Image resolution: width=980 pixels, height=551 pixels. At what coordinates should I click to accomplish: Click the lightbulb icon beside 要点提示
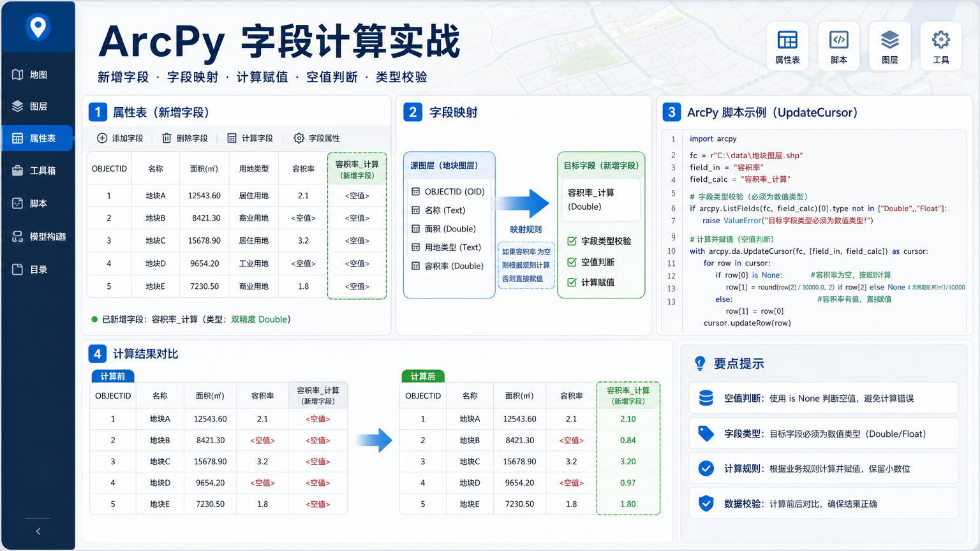coord(700,364)
